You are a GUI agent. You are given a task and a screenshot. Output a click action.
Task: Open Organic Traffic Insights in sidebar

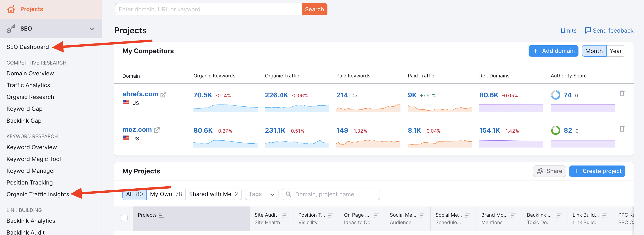(38, 194)
